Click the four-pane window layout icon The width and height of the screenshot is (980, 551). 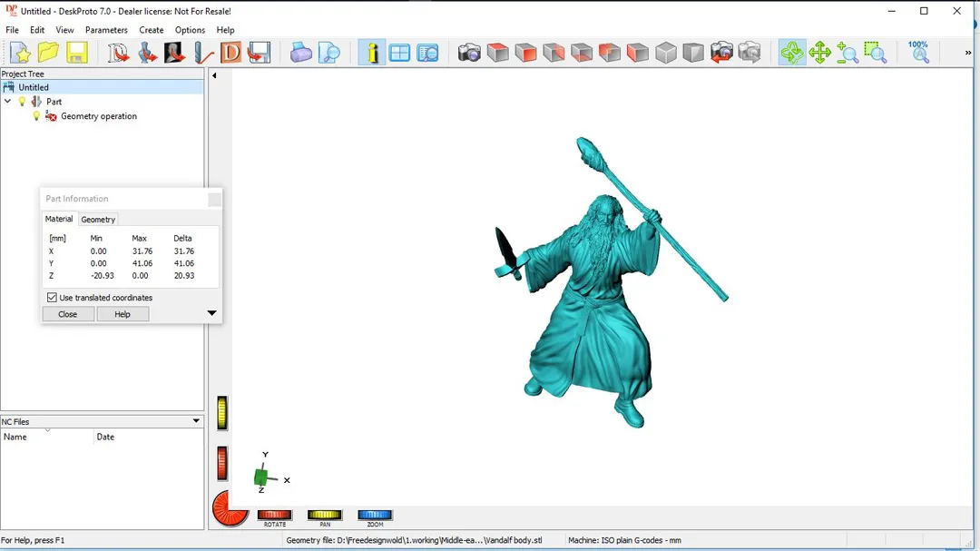pos(399,53)
